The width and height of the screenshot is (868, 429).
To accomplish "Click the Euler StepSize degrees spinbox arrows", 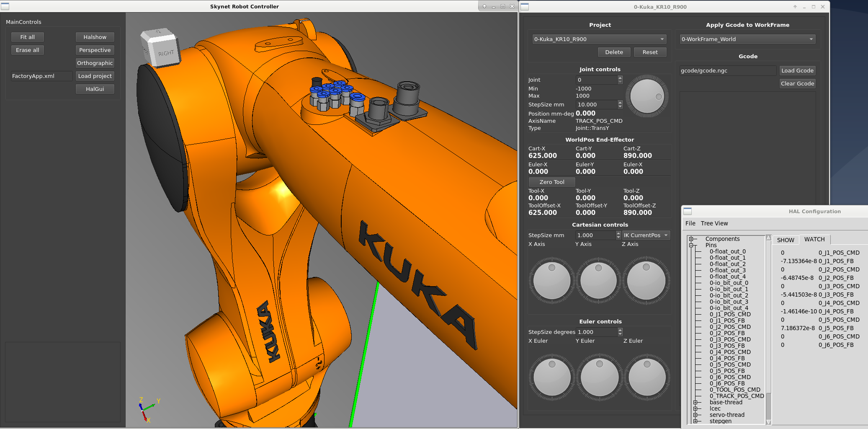I will click(x=620, y=332).
